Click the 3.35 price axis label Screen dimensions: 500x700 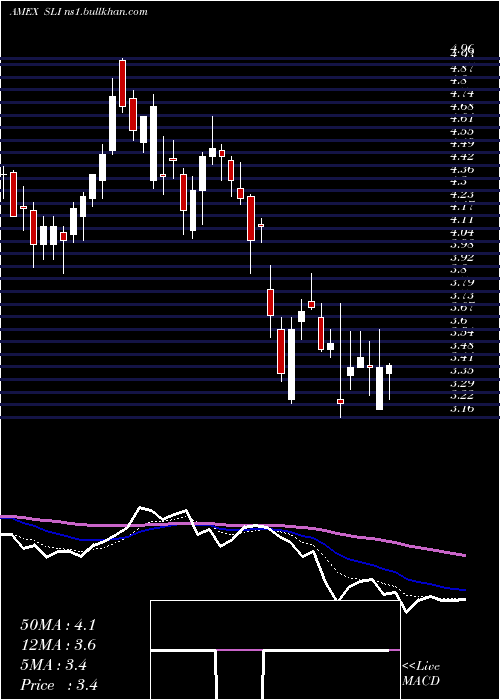coord(461,371)
